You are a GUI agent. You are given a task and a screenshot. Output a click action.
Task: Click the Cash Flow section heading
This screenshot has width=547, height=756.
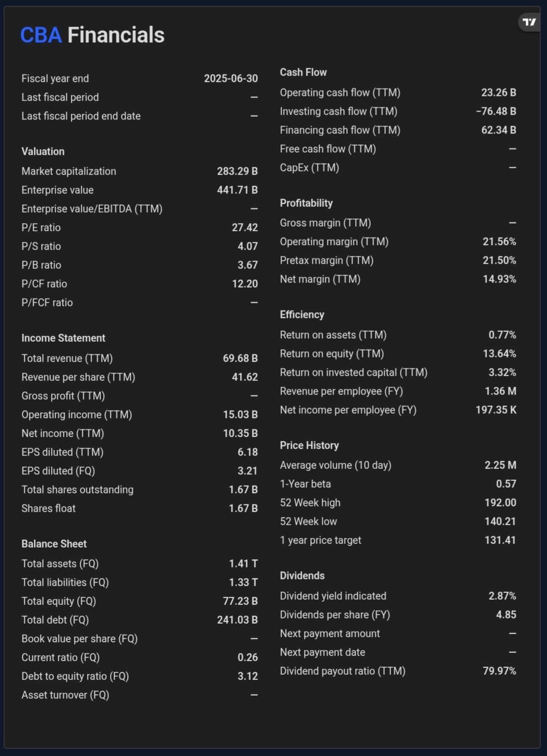(303, 72)
